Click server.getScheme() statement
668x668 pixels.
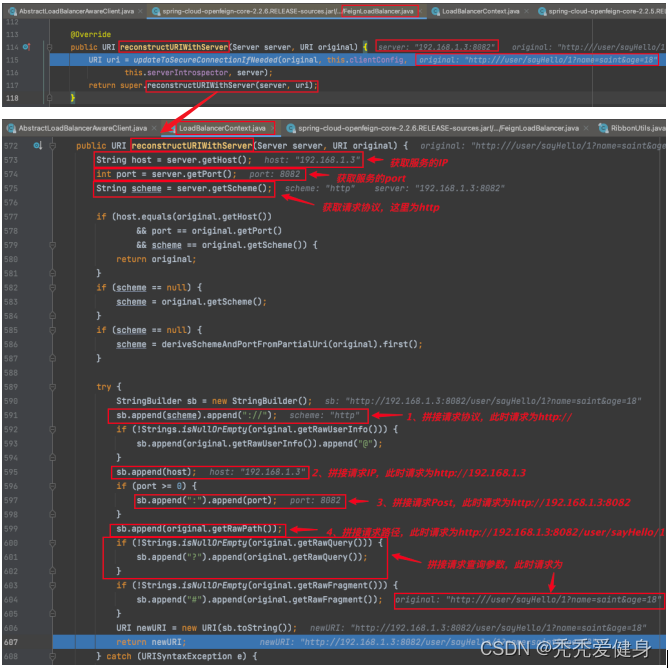click(184, 188)
